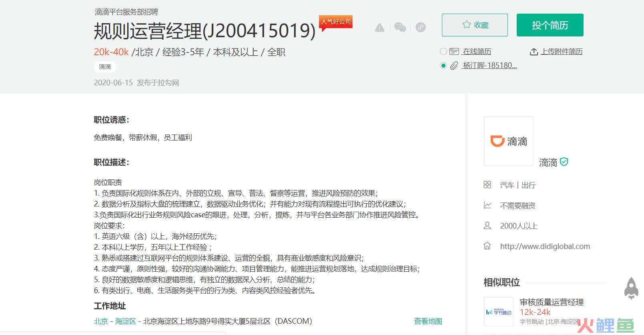This screenshot has height=335, width=644.
Task: Select the 杨汀晖 attachment resume radio button
Action: (443, 66)
